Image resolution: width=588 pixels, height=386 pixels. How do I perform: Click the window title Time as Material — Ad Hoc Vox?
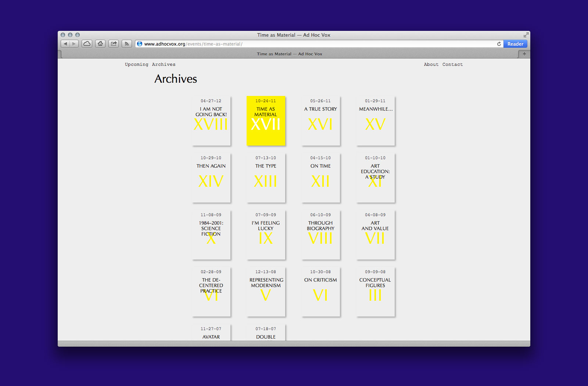tap(294, 35)
